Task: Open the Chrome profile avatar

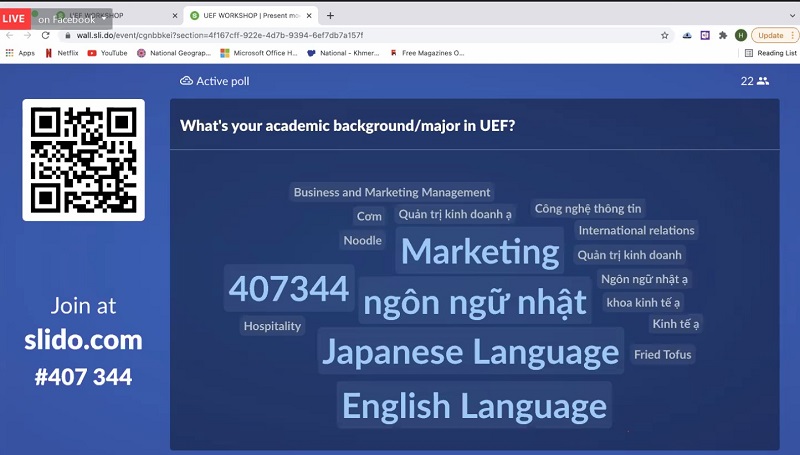Action: [741, 35]
